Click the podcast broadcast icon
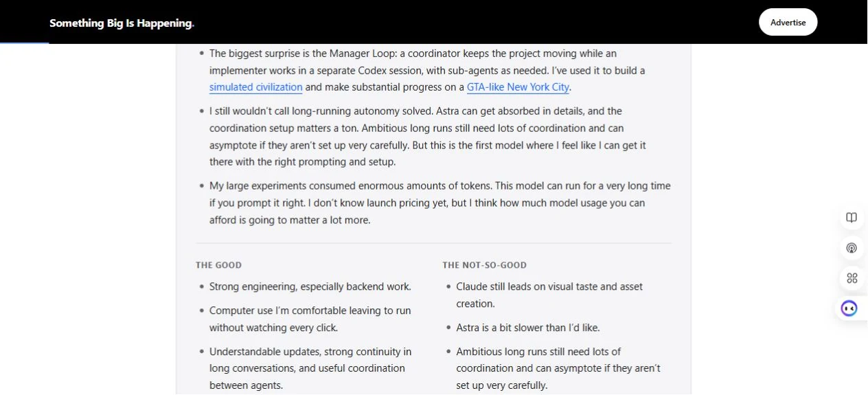Image resolution: width=868 pixels, height=395 pixels. [852, 248]
